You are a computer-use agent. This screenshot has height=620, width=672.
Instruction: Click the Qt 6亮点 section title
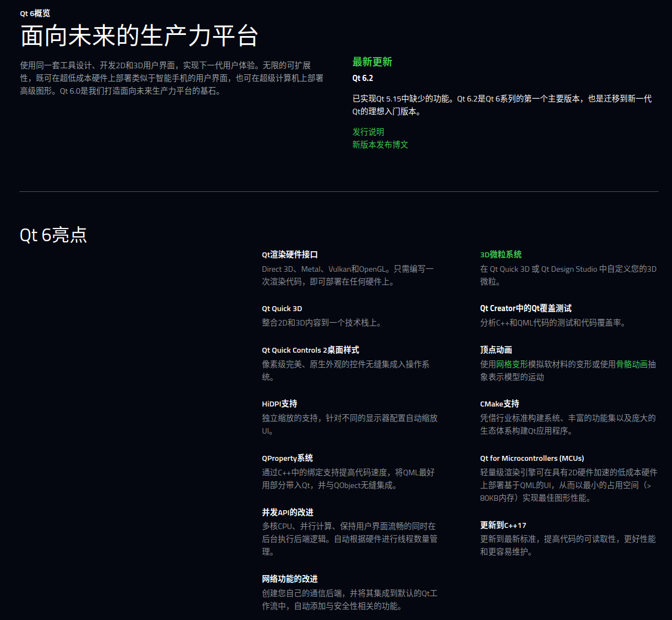click(53, 235)
